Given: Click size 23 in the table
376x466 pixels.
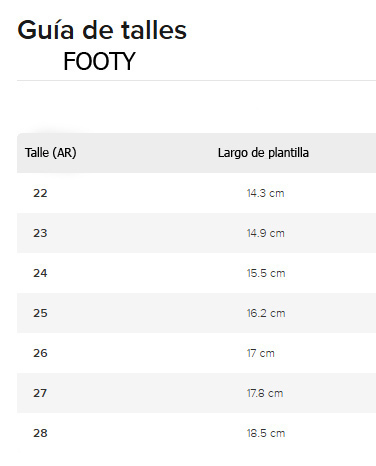Looking at the screenshot, I should 40,233.
